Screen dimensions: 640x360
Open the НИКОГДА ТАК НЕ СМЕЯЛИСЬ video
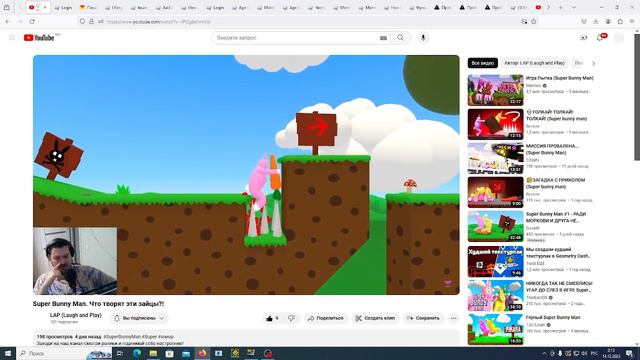pos(496,296)
